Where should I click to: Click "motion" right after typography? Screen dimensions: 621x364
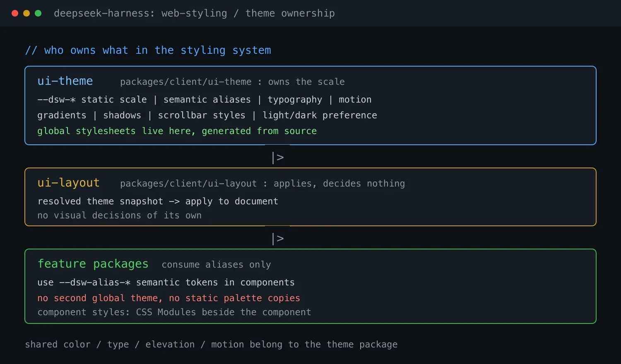(355, 100)
